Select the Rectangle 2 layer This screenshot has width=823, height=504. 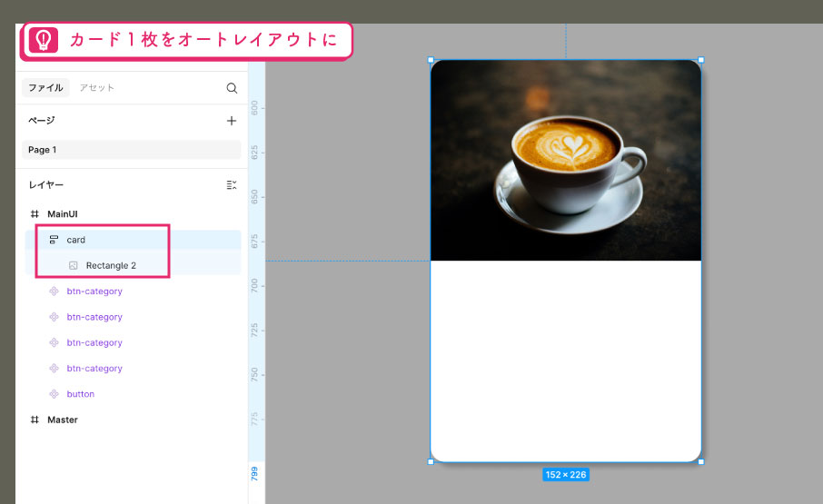[x=133, y=265]
